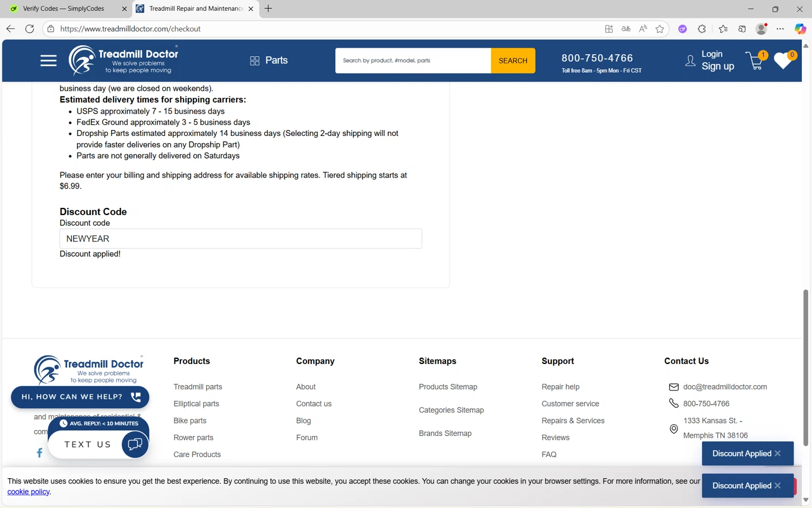Go back to the previous page
Screen dimensions: 812x508
(11, 29)
